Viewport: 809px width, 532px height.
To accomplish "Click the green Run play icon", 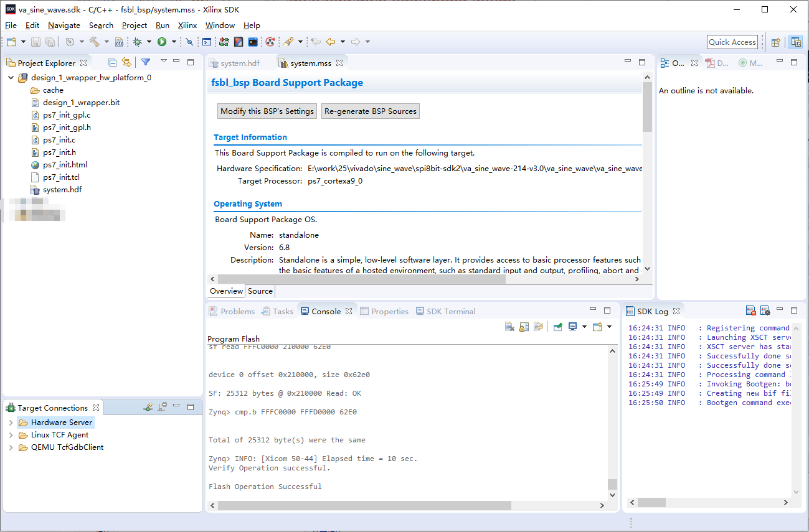I will point(162,42).
